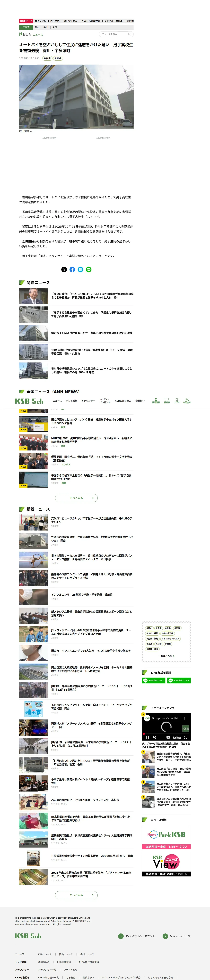Open the KSB 5ch logo in sticky header
Screen dimensions: 210x980
tap(29, 401)
